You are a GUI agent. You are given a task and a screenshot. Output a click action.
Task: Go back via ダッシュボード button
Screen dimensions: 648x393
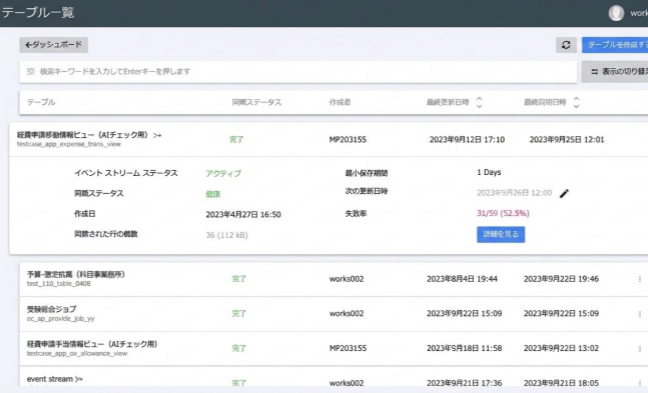click(53, 45)
